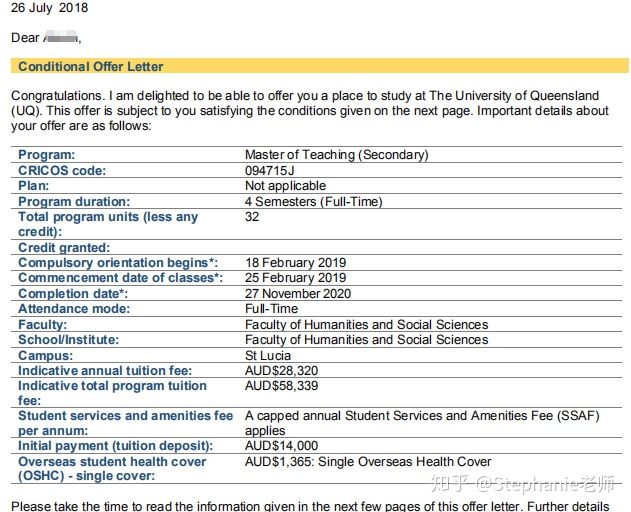Select the date '27 November 2020'
This screenshot has width=631, height=512.
click(298, 294)
